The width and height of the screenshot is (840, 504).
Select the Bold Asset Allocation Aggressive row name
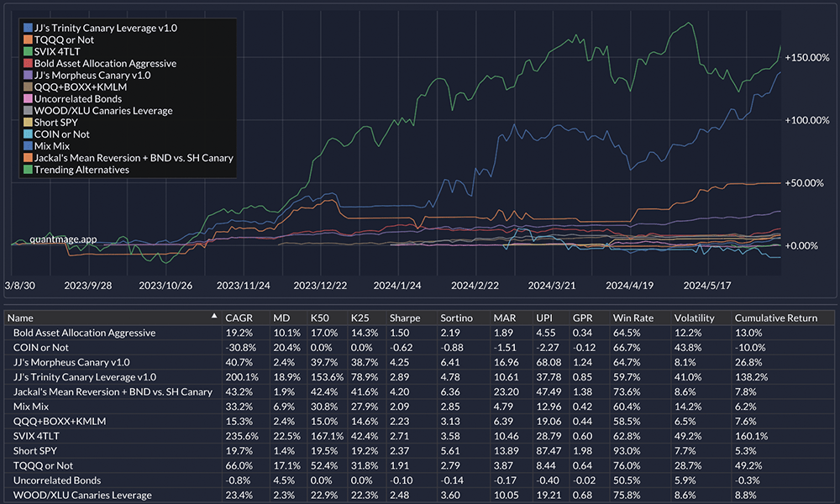point(84,333)
